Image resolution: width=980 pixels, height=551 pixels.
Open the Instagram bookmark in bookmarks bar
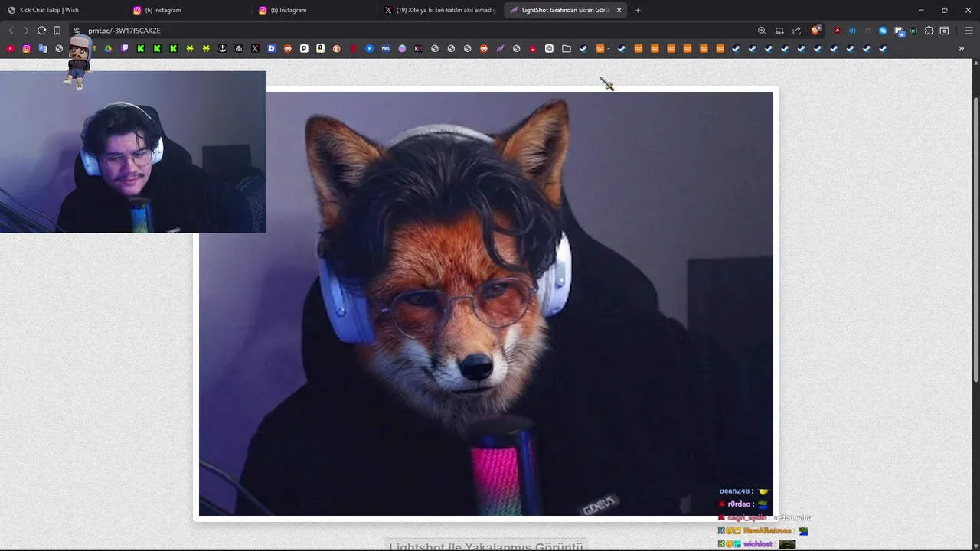click(x=26, y=48)
